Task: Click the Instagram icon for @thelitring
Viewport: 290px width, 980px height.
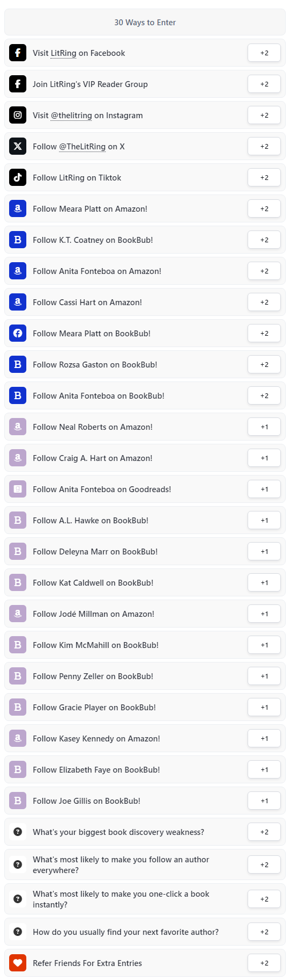Action: [x=18, y=115]
